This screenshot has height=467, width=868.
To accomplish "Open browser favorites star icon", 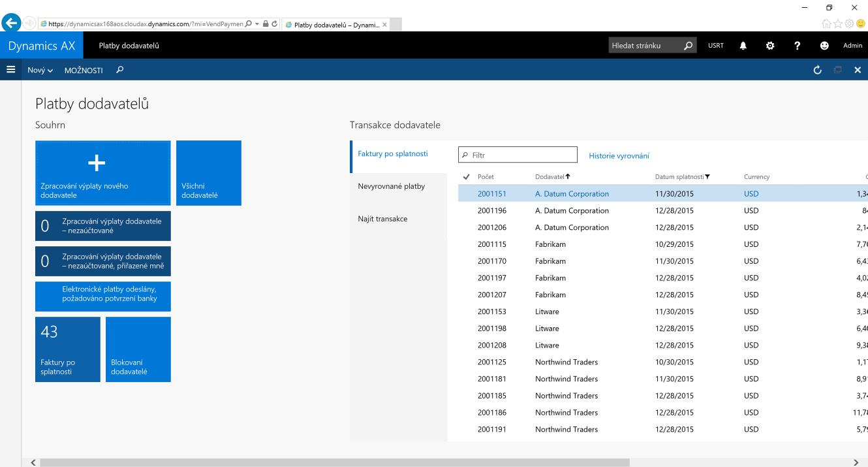I will [838, 24].
